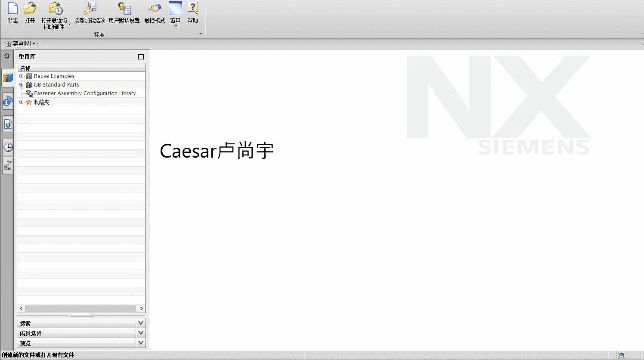Click the panel splitter grip handle
644x360 pixels.
(x=81, y=316)
